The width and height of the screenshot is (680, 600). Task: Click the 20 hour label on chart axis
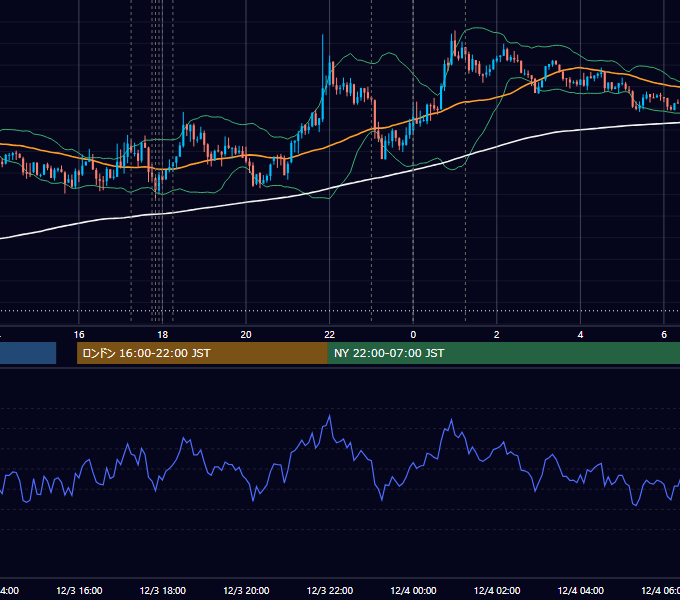[x=246, y=335]
